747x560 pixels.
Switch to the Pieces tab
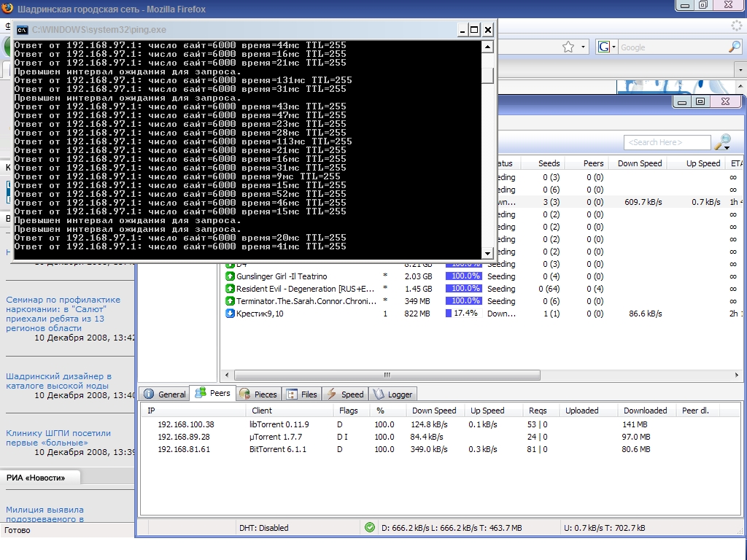pos(259,394)
